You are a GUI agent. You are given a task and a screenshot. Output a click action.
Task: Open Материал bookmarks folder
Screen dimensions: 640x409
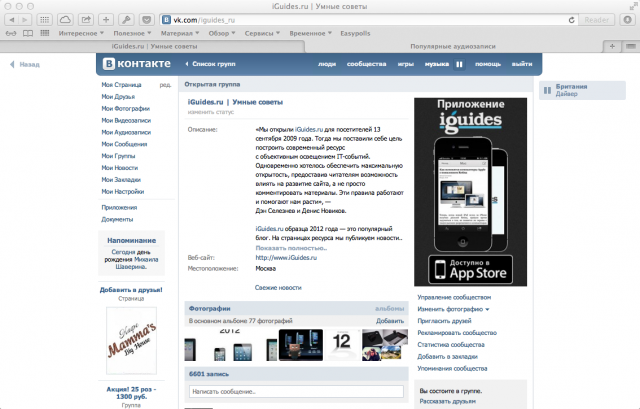[x=180, y=33]
